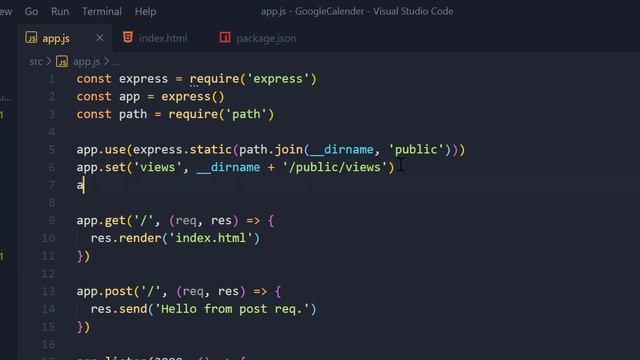Click the express.static call on line 5
This screenshot has height=360, width=640.
[182, 149]
